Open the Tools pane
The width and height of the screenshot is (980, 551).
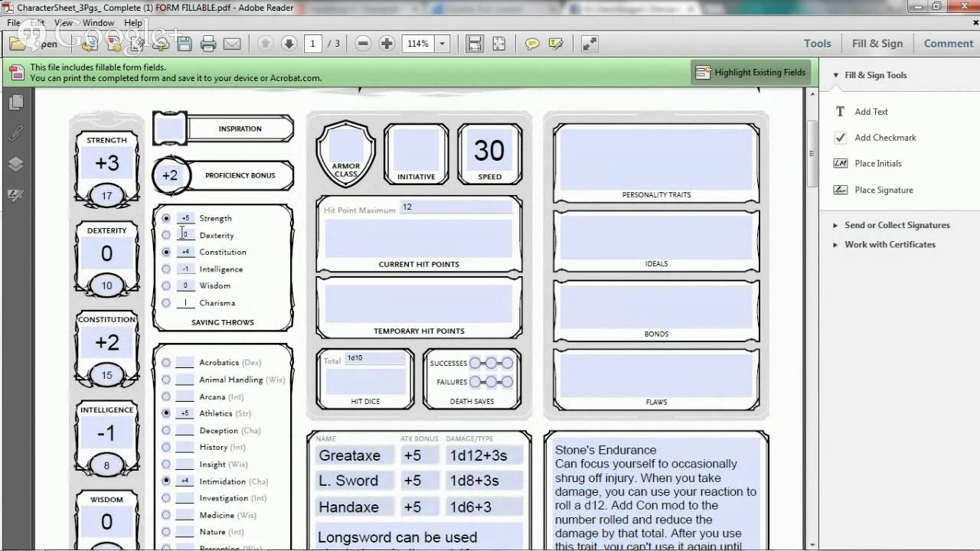[818, 44]
